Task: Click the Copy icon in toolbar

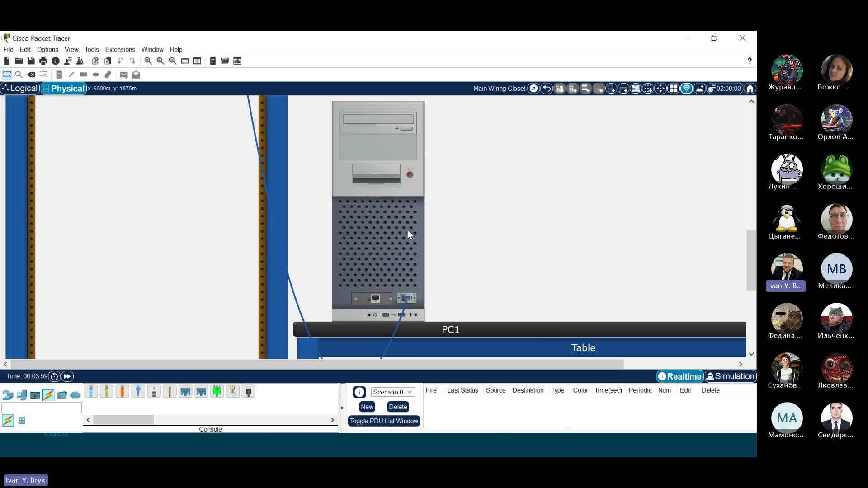Action: (96, 61)
